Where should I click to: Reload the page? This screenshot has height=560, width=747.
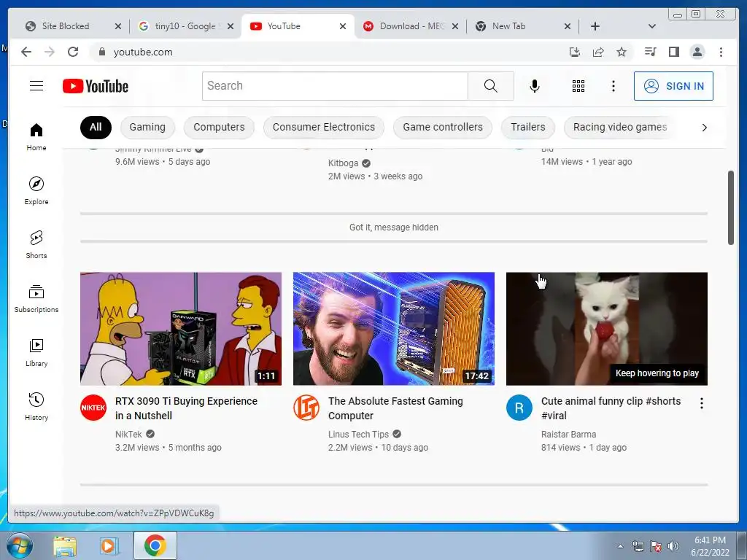tap(73, 52)
